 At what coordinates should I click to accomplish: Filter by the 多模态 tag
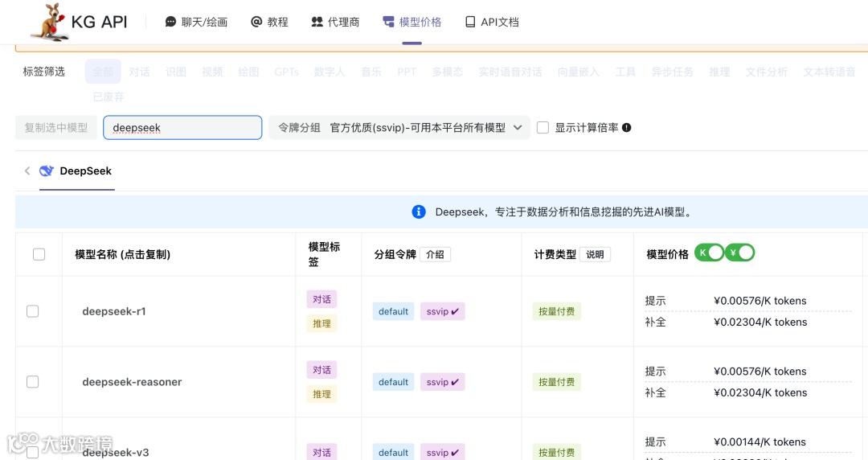click(448, 72)
